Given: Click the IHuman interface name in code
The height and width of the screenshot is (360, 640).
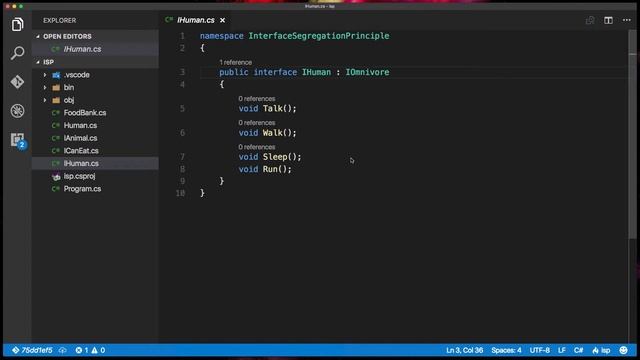Looking at the screenshot, I should [x=316, y=72].
